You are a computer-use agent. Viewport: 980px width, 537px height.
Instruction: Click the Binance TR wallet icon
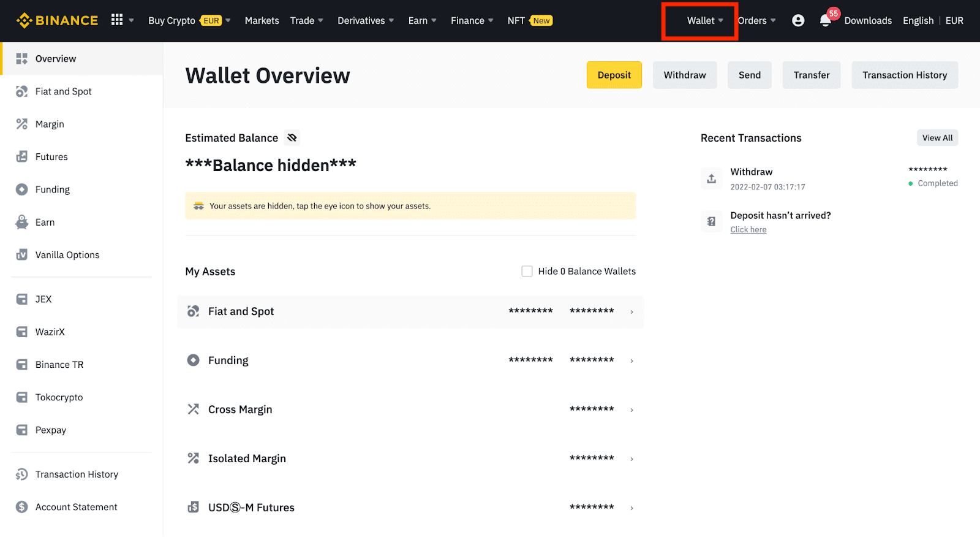pos(22,364)
